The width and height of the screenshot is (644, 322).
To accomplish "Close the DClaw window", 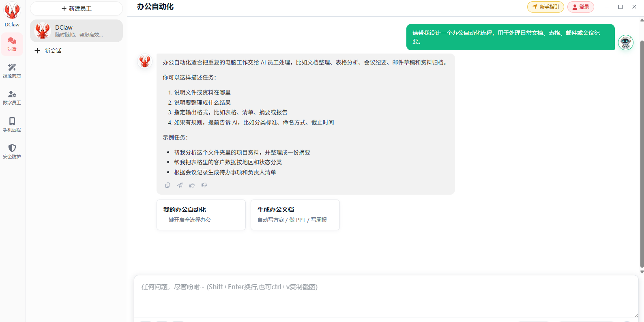I will pos(634,7).
